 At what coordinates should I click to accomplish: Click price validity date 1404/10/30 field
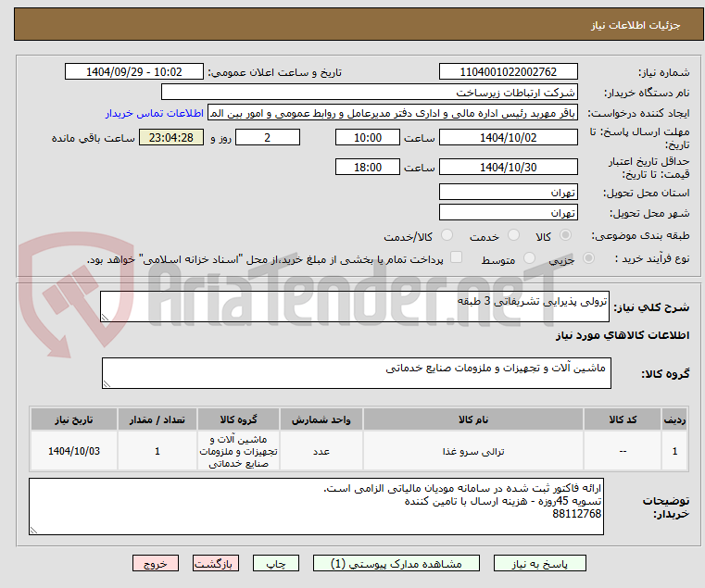point(508,167)
